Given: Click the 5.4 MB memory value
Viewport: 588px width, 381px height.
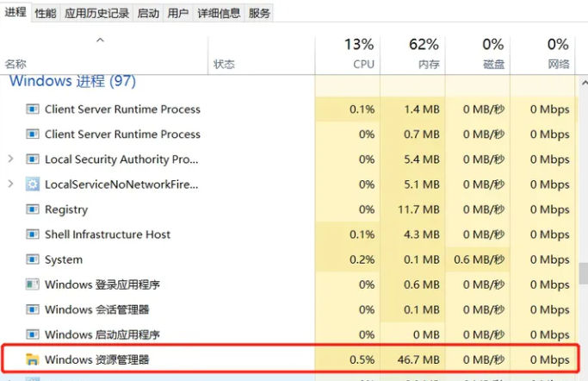Looking at the screenshot, I should 422,159.
